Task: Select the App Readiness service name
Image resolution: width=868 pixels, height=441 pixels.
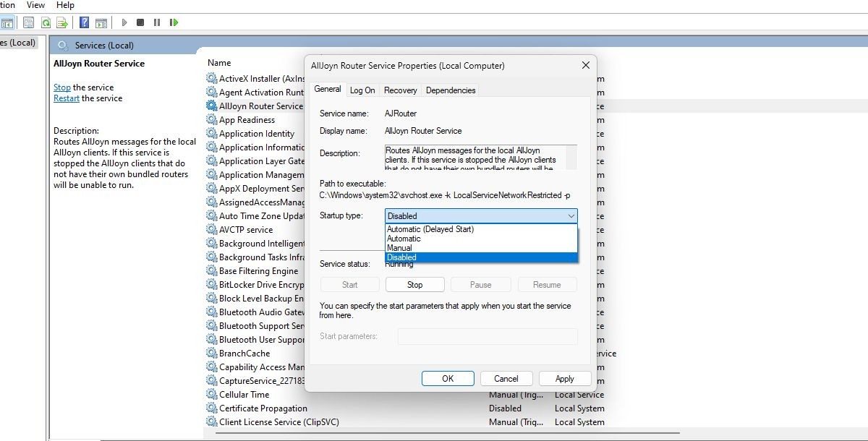Action: coord(247,120)
